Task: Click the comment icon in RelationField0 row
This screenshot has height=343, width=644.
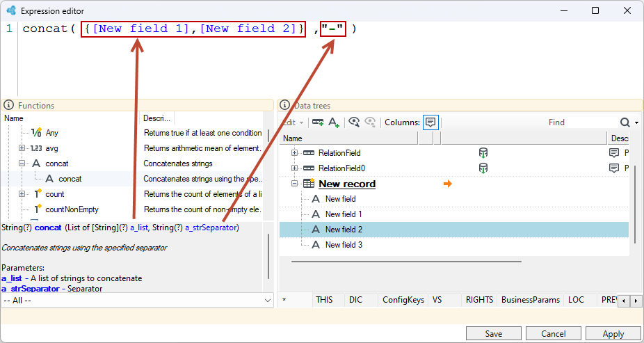Action: click(614, 168)
